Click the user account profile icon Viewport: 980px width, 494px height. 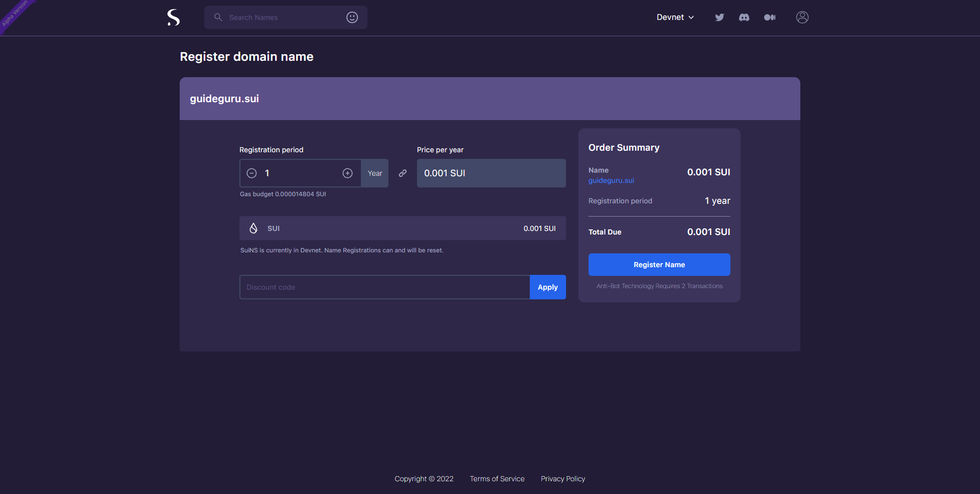pos(802,17)
